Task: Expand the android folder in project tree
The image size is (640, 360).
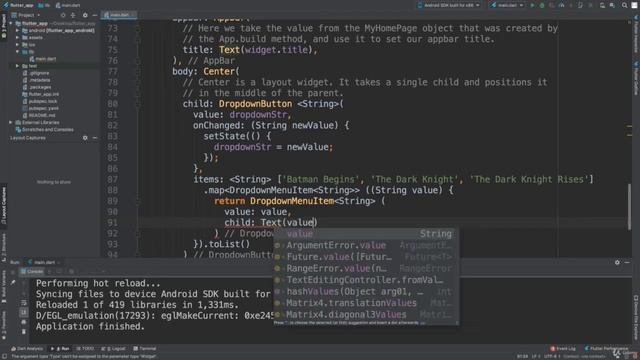Action: (x=18, y=31)
